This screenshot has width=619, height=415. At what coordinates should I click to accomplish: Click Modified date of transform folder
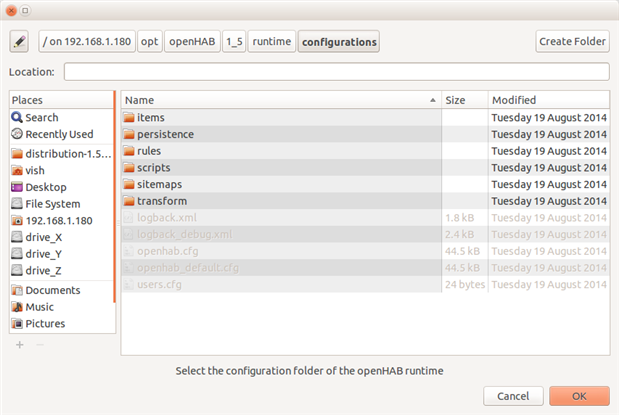549,201
